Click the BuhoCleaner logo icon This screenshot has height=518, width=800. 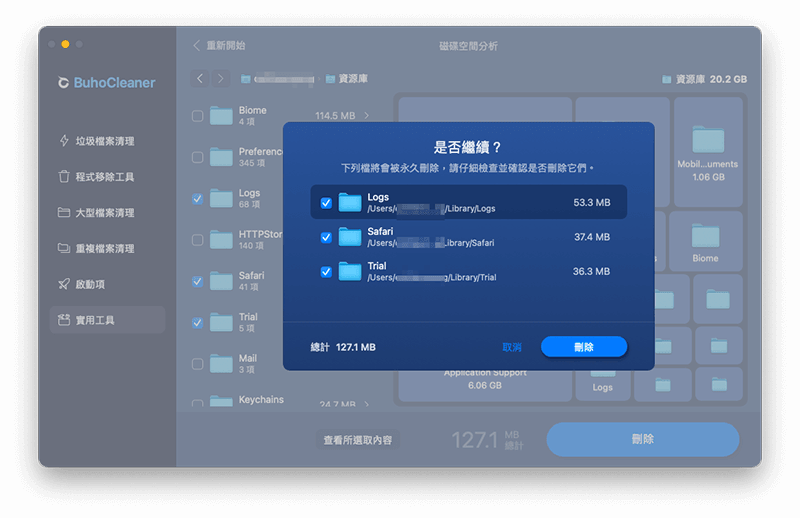tap(63, 82)
